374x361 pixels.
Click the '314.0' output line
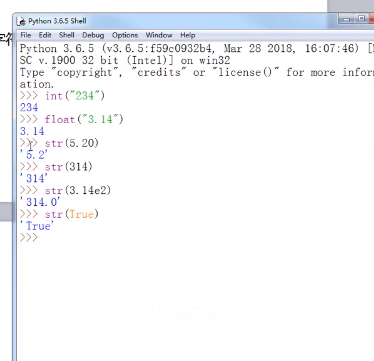pyautogui.click(x=40, y=202)
